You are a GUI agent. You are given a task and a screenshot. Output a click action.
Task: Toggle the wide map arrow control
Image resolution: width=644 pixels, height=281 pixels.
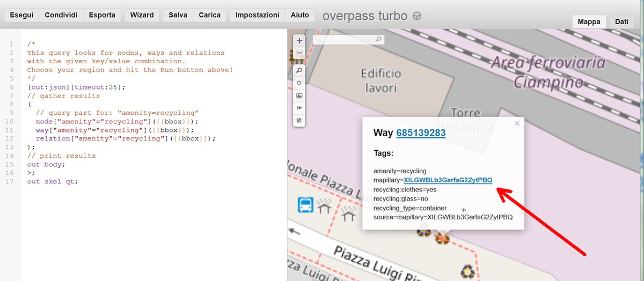point(299,108)
